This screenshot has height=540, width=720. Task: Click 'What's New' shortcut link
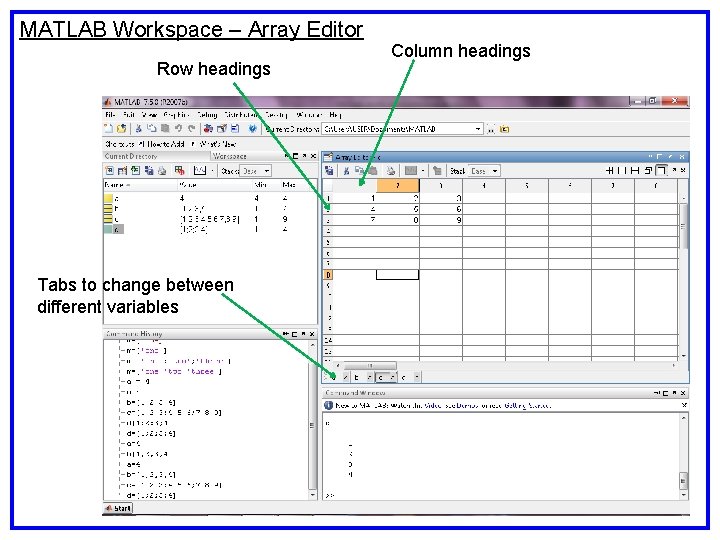pos(217,144)
